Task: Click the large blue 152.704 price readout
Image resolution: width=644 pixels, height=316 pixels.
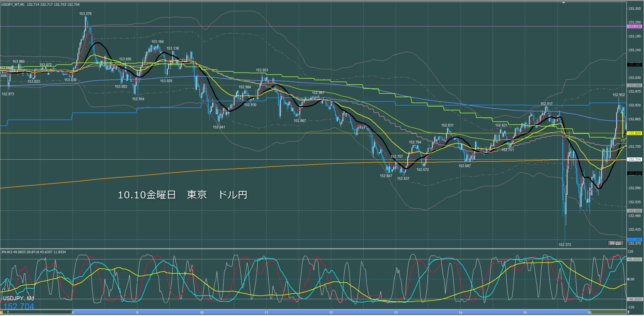Action: [x=19, y=306]
